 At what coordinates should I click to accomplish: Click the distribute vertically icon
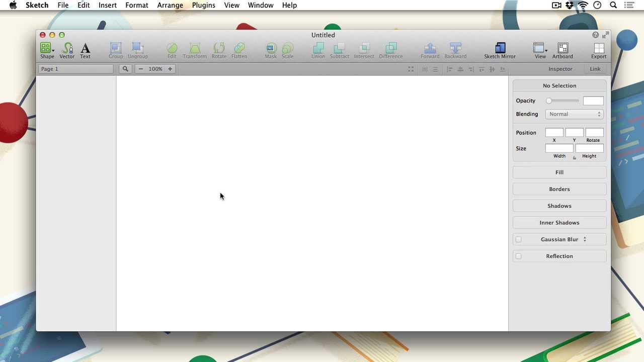tap(436, 69)
